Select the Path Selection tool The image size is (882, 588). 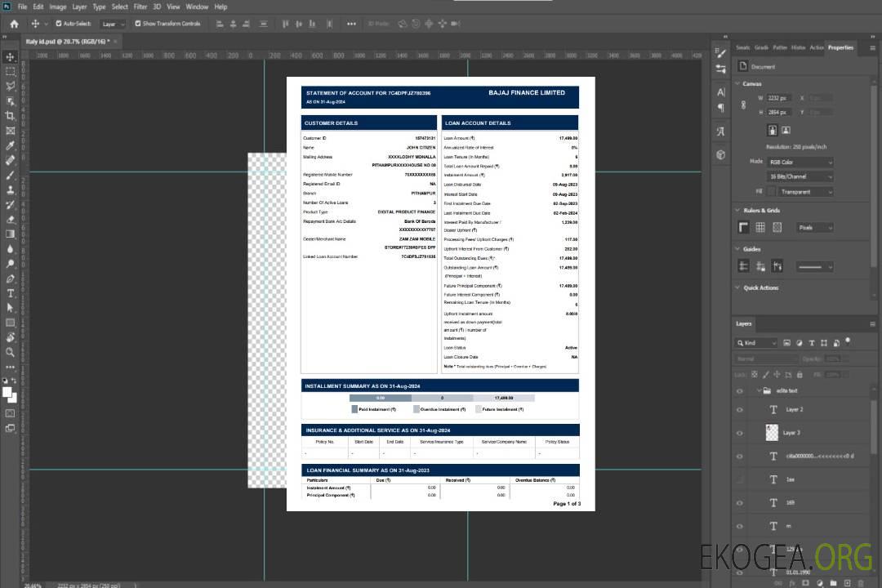point(10,308)
